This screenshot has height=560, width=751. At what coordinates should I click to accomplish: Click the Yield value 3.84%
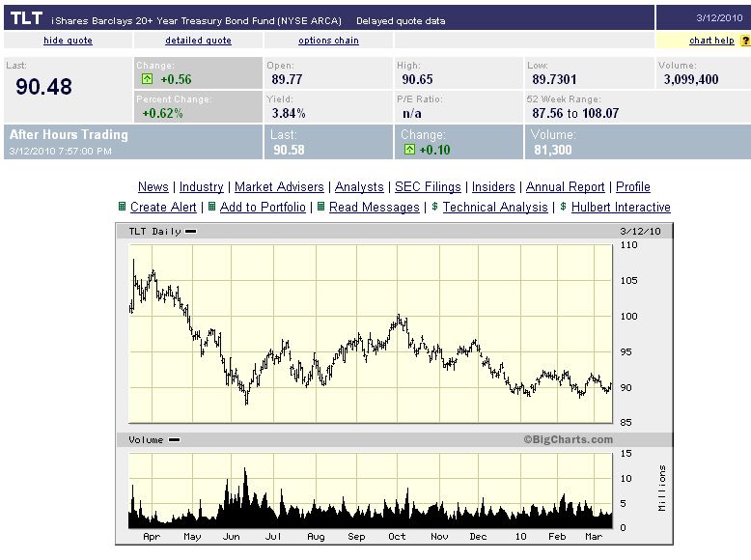pyautogui.click(x=289, y=114)
